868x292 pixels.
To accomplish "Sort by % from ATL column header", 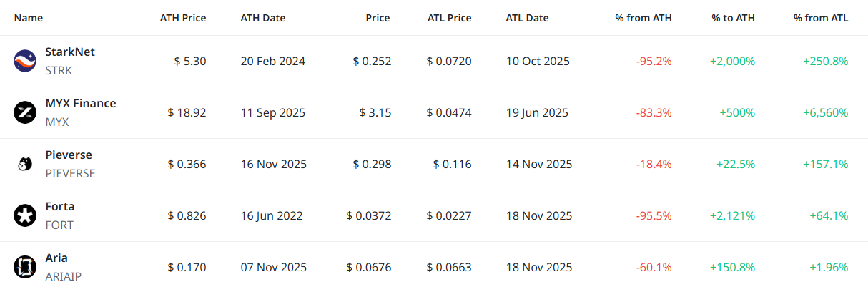I will [x=820, y=18].
